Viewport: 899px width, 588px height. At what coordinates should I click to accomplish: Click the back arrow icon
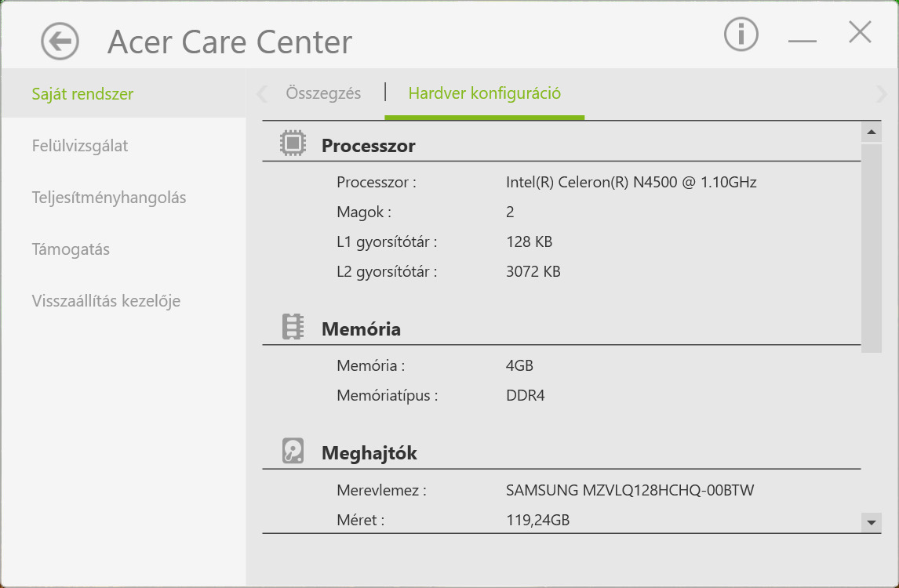[60, 41]
